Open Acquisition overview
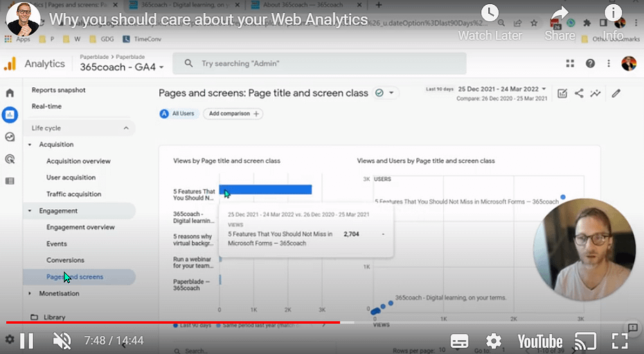644x354 pixels. [x=78, y=161]
